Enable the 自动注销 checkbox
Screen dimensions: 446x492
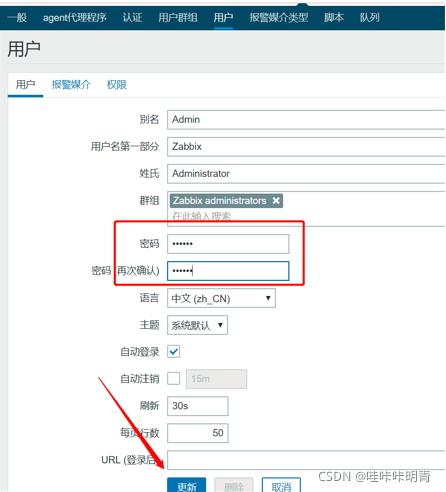(174, 379)
